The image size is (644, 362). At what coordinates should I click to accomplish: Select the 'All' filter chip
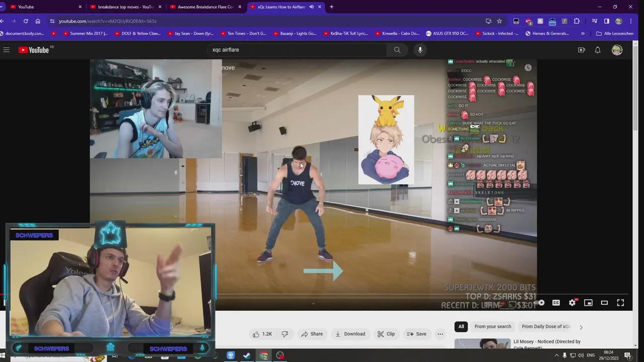461,326
